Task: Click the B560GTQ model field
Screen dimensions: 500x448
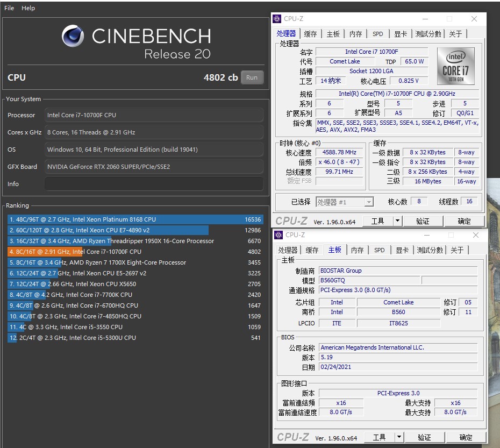Action: pos(369,281)
